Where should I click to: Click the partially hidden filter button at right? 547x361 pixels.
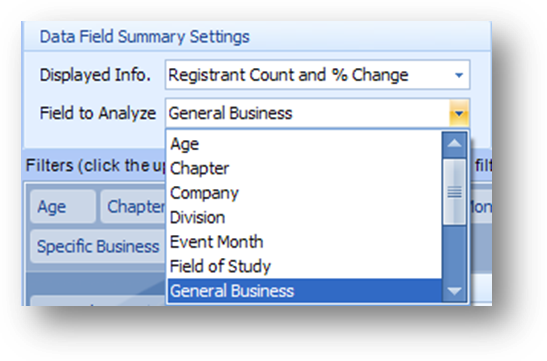(x=481, y=207)
